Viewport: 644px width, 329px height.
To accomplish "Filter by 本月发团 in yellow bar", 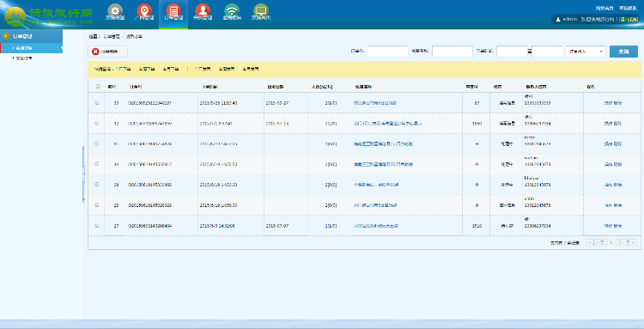I will (x=250, y=70).
